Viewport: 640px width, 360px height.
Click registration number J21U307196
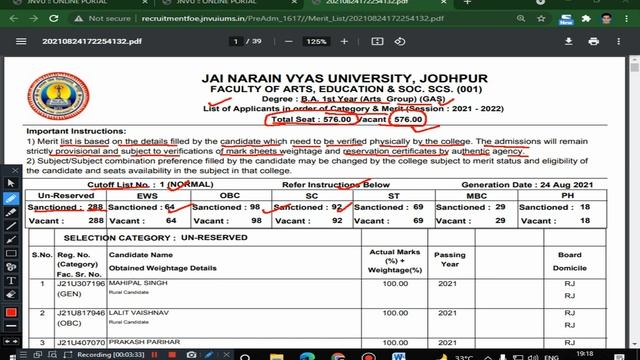click(x=81, y=283)
